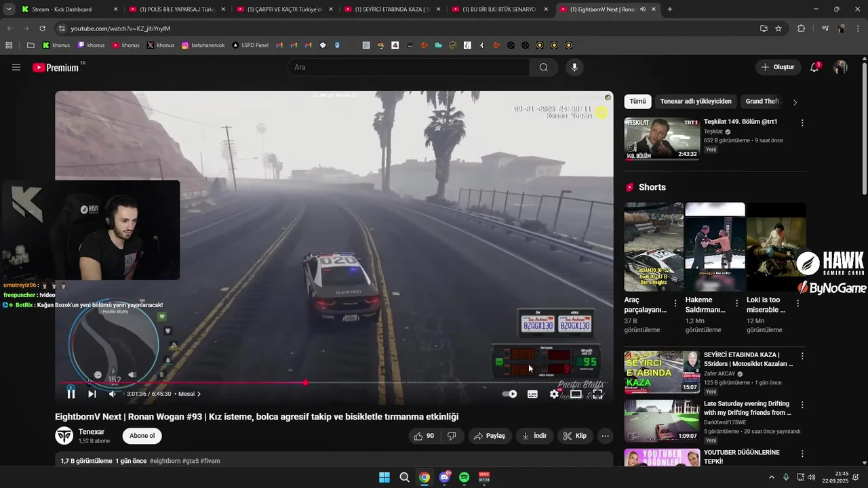Open more actions below the video
This screenshot has width=868, height=488.
click(606, 436)
